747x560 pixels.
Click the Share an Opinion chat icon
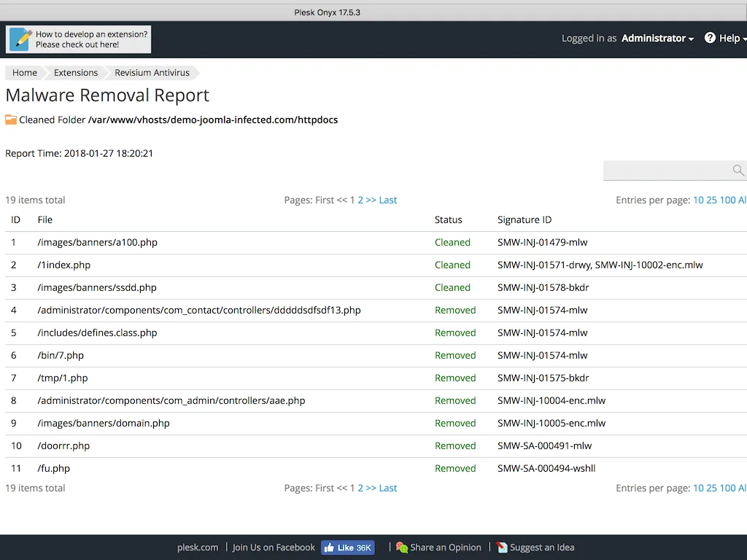click(402, 548)
